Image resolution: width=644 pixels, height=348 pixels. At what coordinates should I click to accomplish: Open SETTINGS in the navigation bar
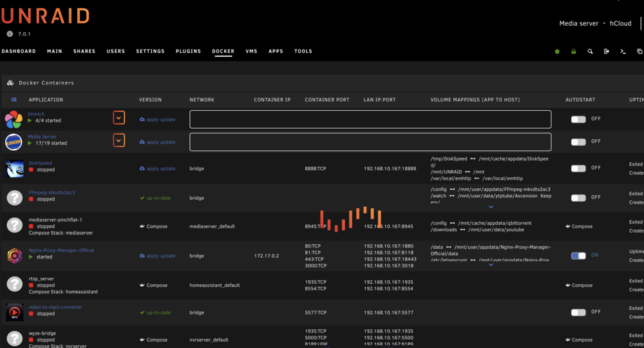(x=150, y=52)
